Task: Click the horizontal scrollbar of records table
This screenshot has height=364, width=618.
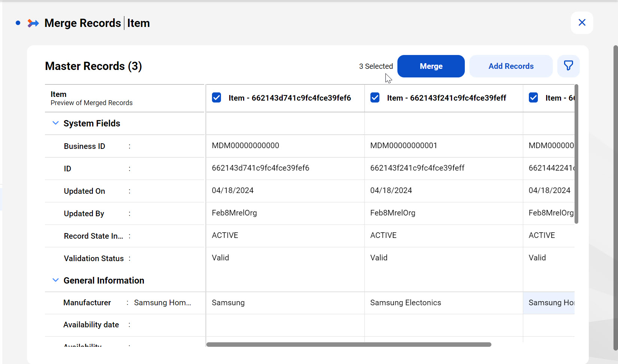Action: (349, 345)
